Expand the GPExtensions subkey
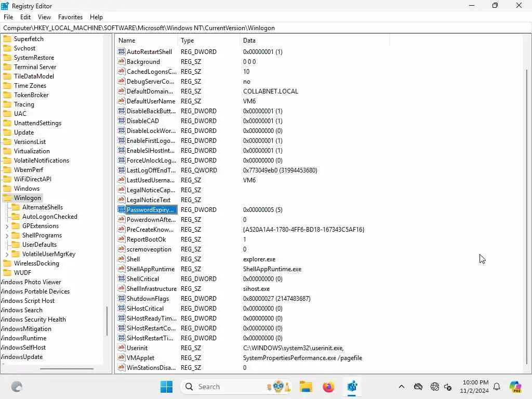 tap(7, 226)
